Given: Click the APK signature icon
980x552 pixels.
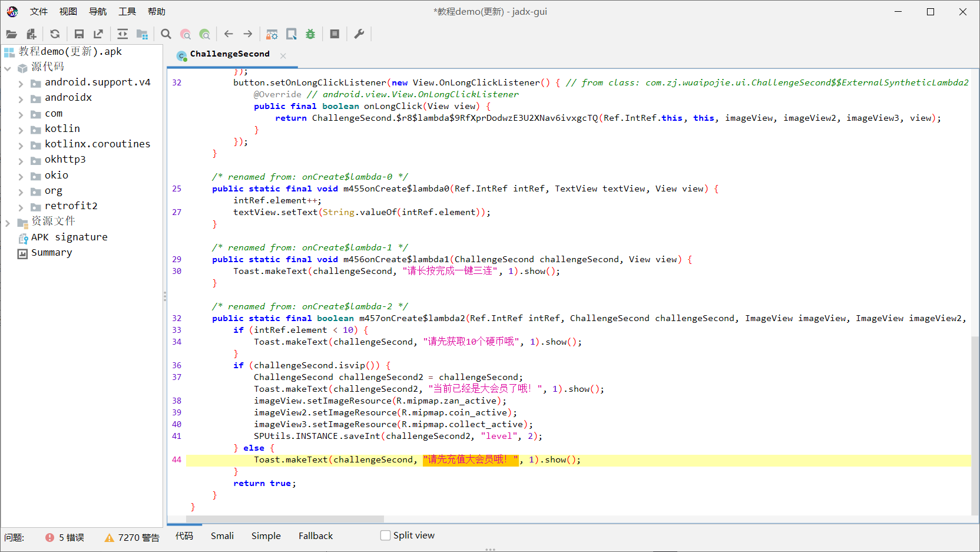Looking at the screenshot, I should (x=23, y=238).
